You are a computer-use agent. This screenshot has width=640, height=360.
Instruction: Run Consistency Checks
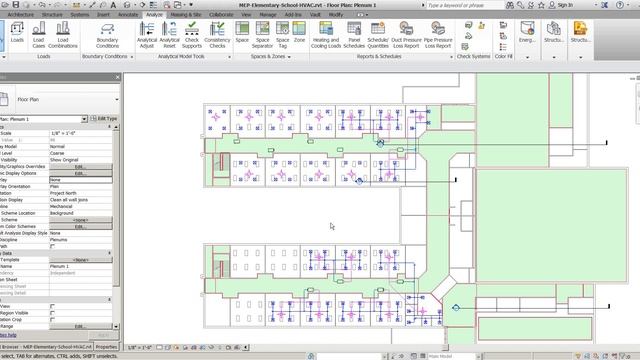click(x=217, y=35)
